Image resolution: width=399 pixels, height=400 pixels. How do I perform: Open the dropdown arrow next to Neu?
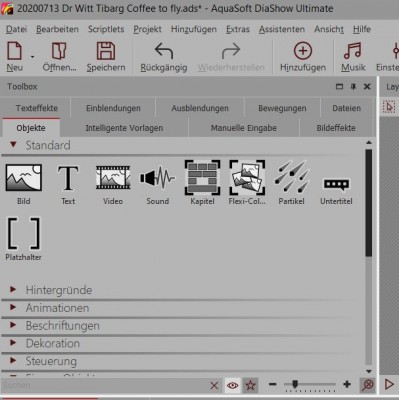(32, 57)
